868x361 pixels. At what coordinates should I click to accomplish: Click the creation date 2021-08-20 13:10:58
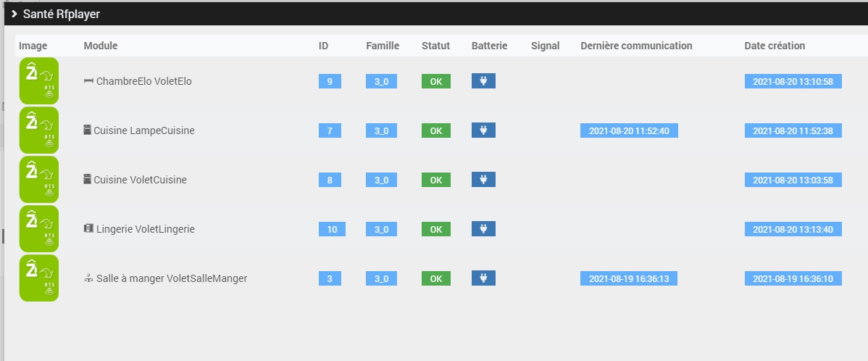(x=793, y=81)
